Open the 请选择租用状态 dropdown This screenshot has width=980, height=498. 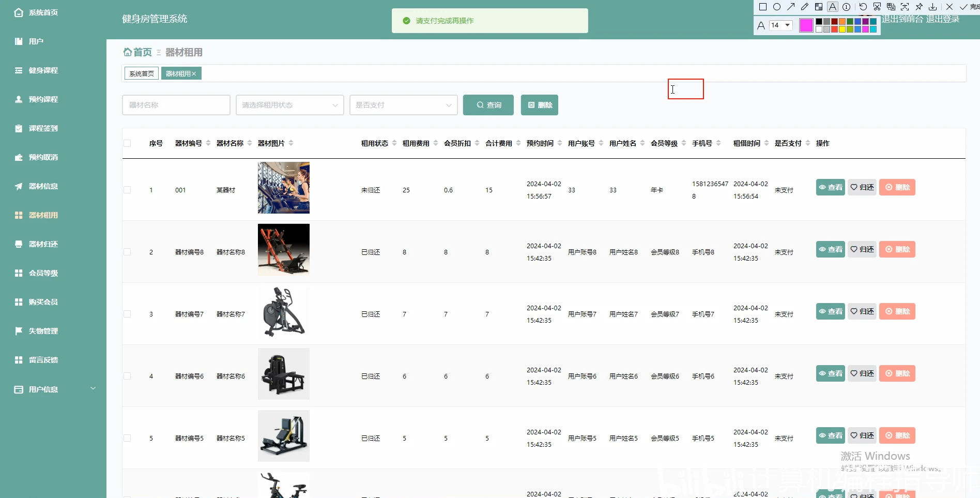pyautogui.click(x=289, y=105)
